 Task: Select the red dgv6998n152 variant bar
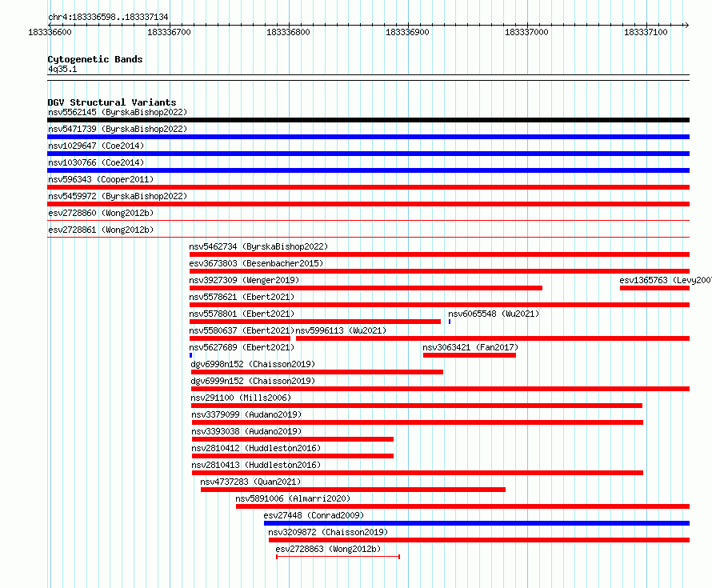[x=317, y=372]
